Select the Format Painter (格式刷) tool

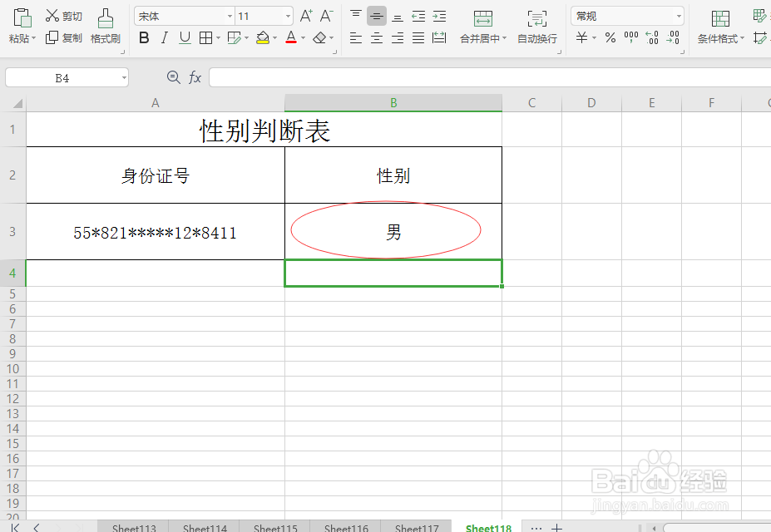pyautogui.click(x=105, y=25)
